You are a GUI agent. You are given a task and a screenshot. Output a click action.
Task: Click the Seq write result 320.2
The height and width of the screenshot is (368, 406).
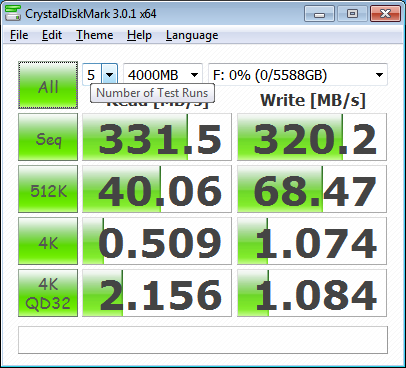click(x=312, y=137)
